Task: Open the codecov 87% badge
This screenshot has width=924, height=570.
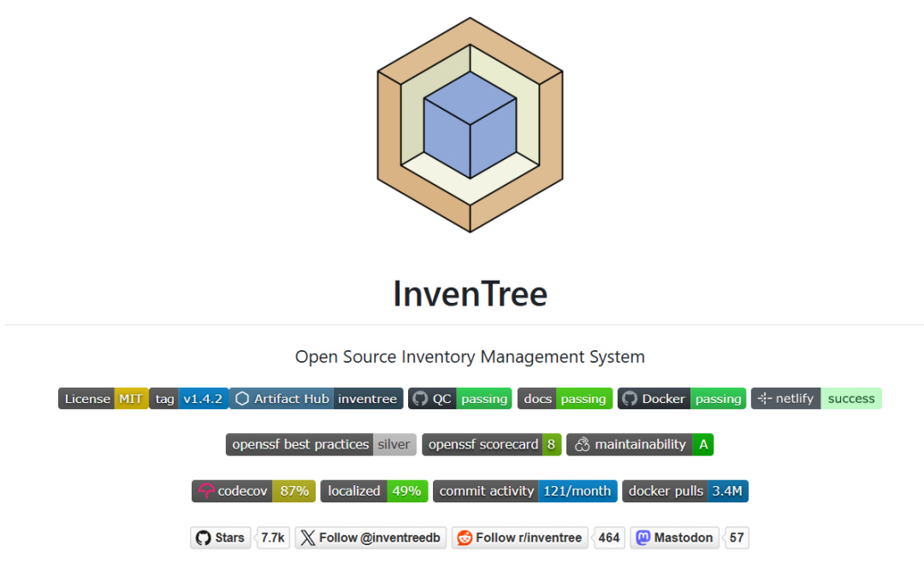Action: point(253,491)
